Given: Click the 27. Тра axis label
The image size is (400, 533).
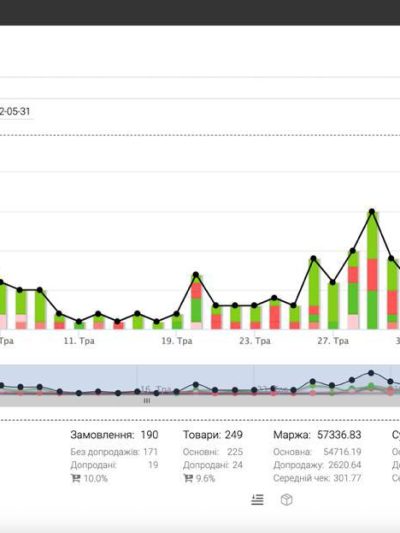Looking at the screenshot, I should [x=333, y=341].
